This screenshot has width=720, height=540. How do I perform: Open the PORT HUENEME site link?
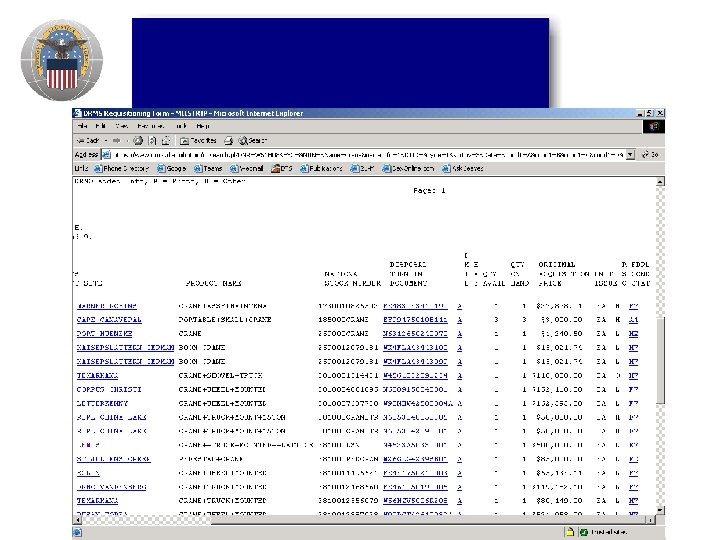(104, 333)
